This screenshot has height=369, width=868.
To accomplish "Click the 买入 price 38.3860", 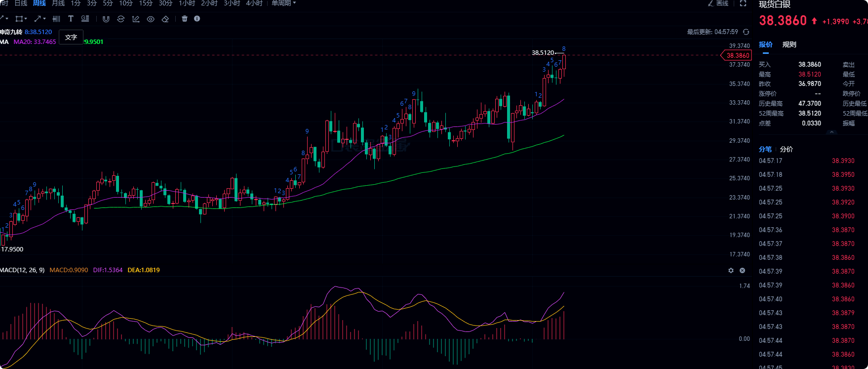I will (x=810, y=65).
